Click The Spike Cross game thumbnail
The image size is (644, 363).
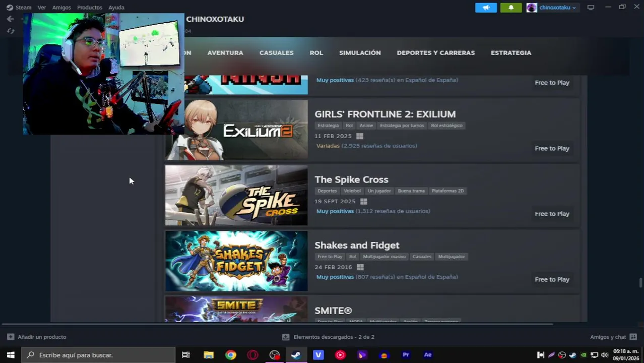(x=236, y=196)
